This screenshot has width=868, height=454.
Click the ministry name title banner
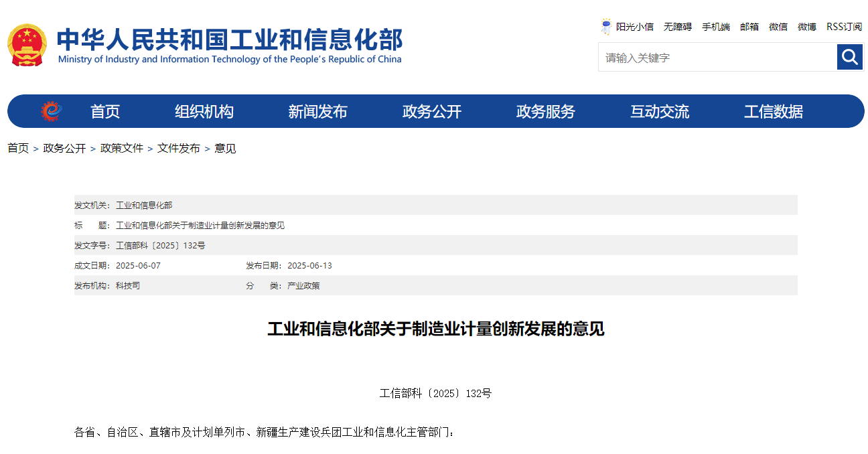[x=230, y=39]
